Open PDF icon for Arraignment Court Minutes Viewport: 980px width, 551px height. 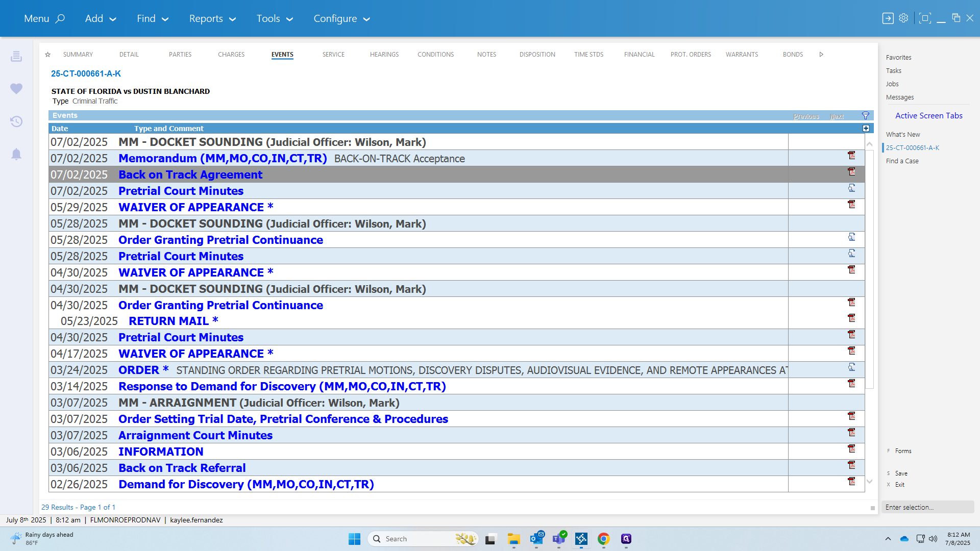851,432
